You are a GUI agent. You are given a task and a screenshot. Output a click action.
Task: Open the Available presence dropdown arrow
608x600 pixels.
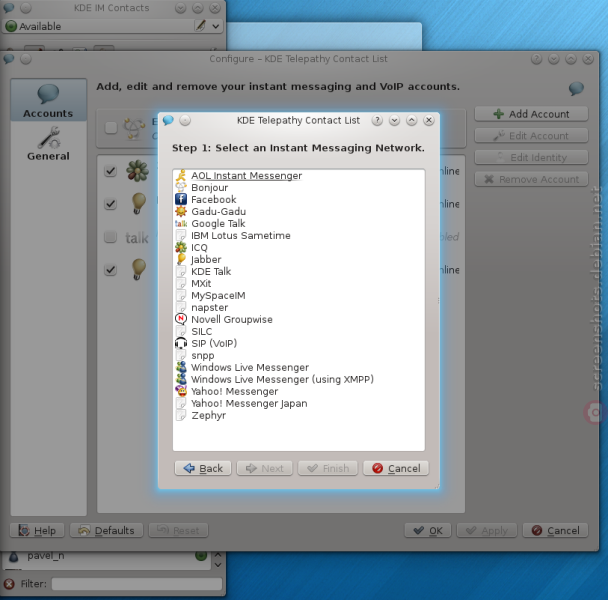point(216,26)
